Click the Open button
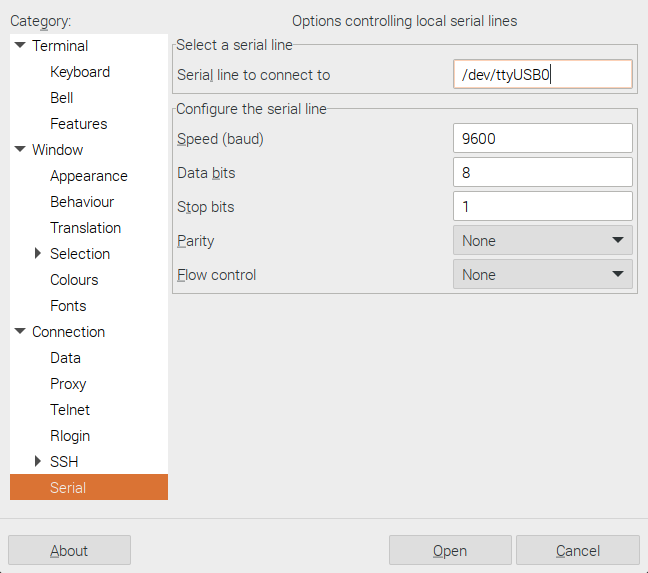Viewport: 648px width, 573px height. 450,551
